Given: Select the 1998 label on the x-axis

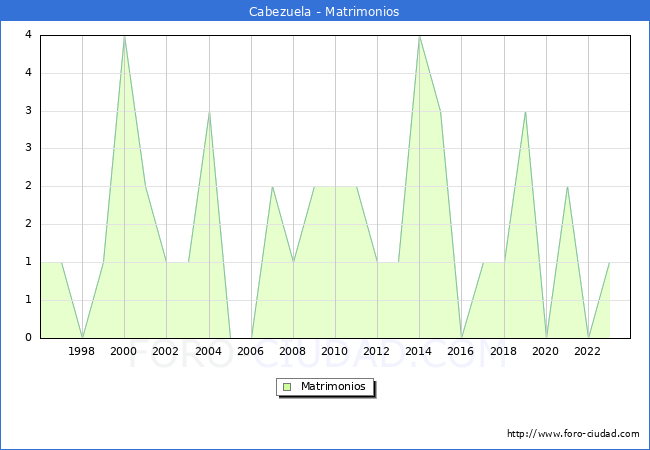Looking at the screenshot, I should tap(82, 351).
